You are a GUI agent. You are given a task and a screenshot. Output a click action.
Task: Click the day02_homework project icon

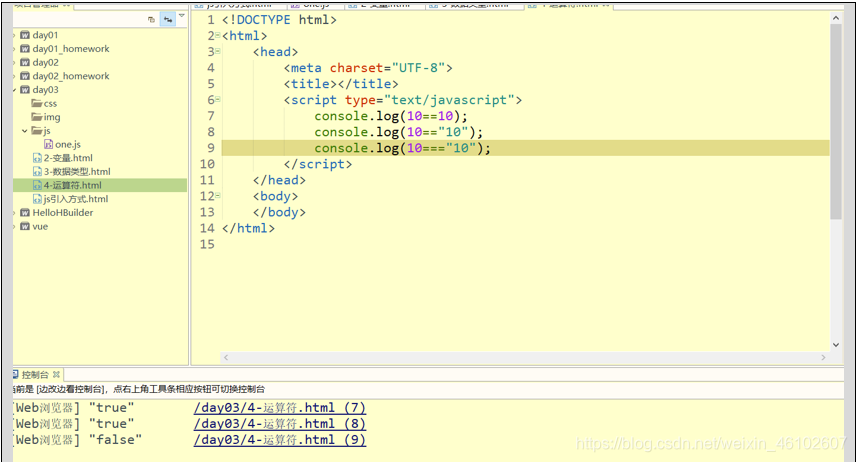point(25,76)
